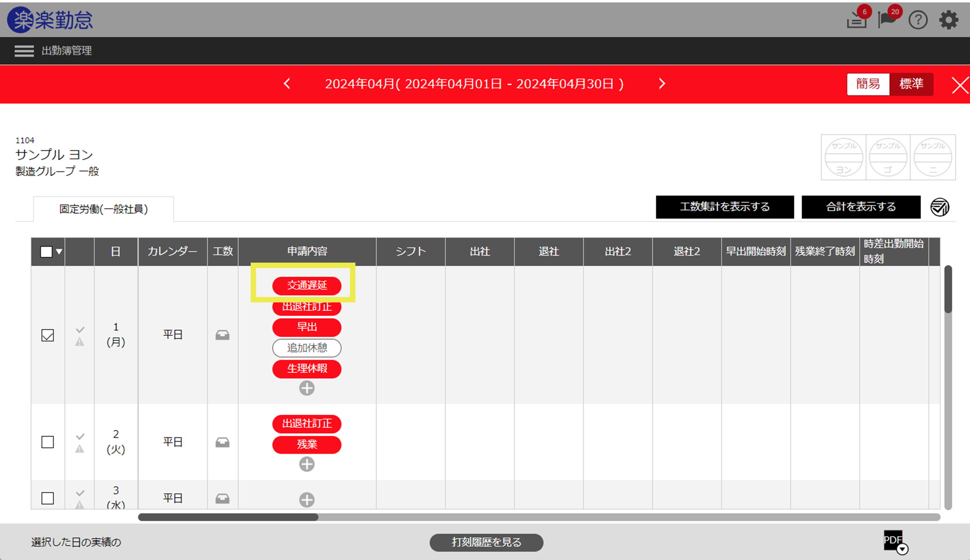Click the 工数 tray icon for day 1

tap(223, 335)
